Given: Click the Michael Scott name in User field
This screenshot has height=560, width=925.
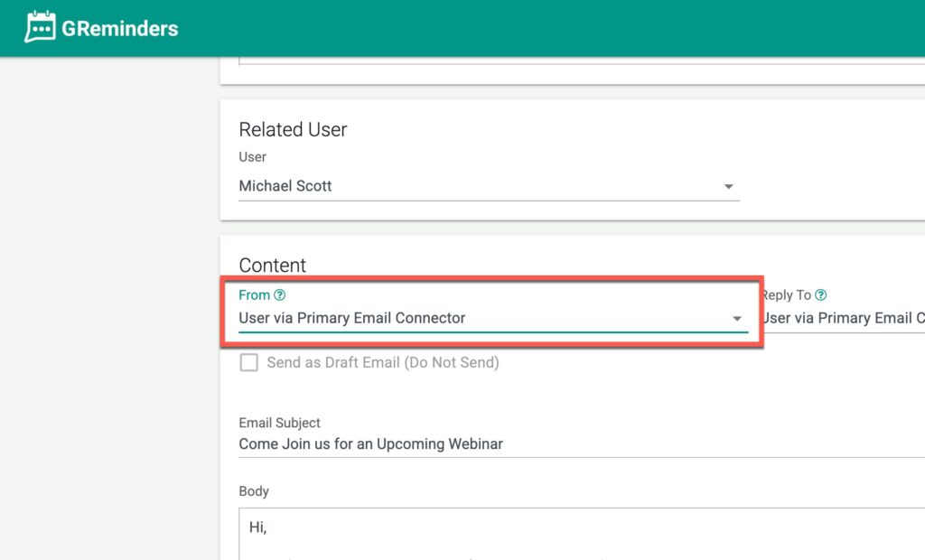Looking at the screenshot, I should coord(285,186).
